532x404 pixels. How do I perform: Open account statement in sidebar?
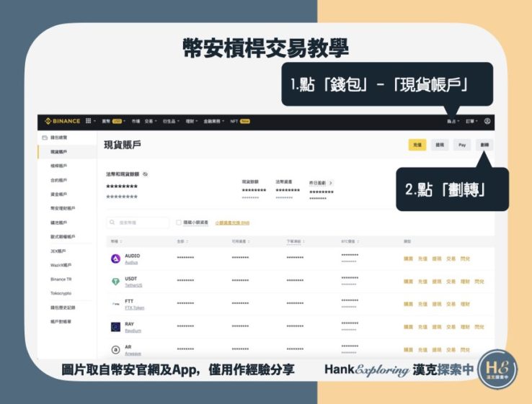pos(61,322)
